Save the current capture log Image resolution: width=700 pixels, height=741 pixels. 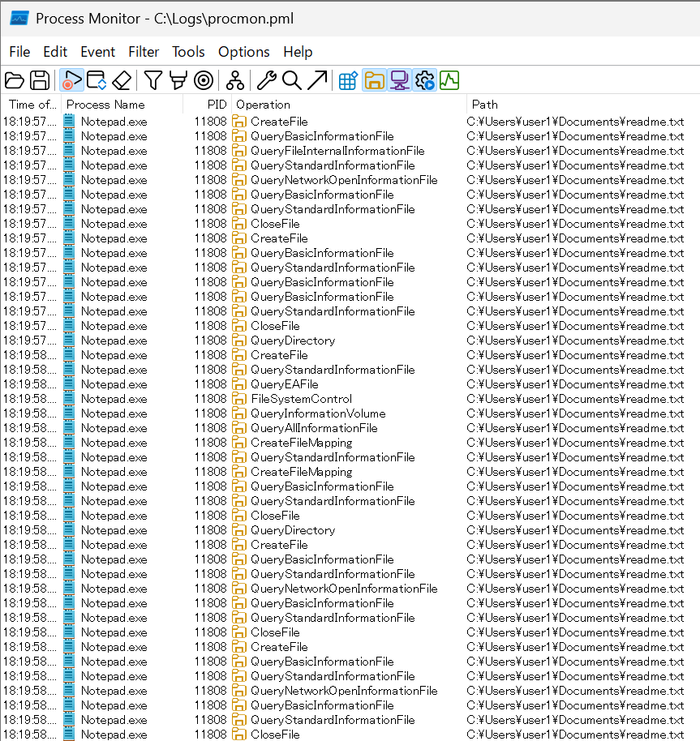pos(38,80)
